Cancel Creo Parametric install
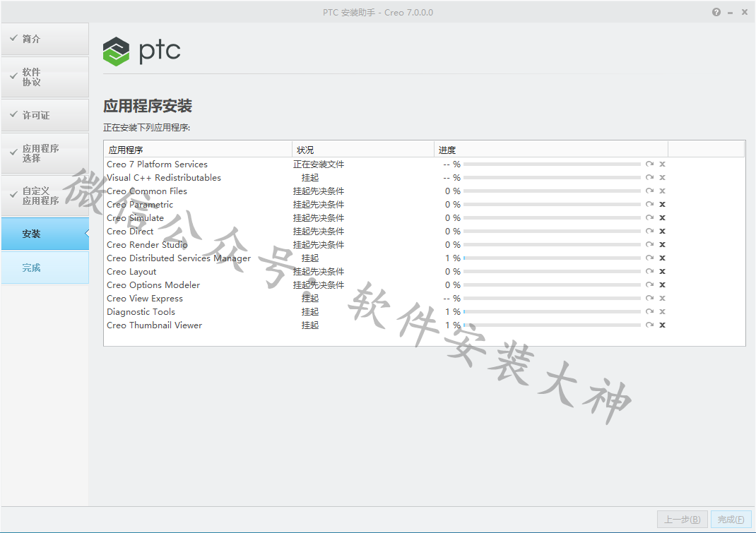This screenshot has width=756, height=533. pos(663,204)
